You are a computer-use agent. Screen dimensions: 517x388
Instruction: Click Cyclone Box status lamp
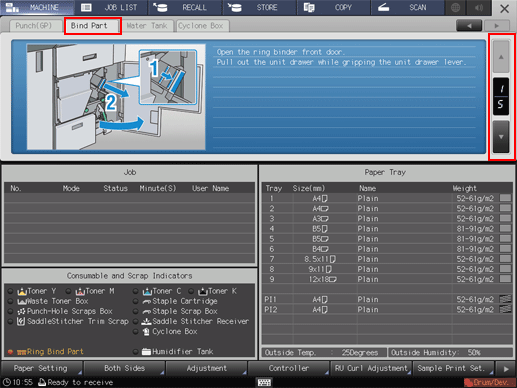pyautogui.click(x=136, y=332)
